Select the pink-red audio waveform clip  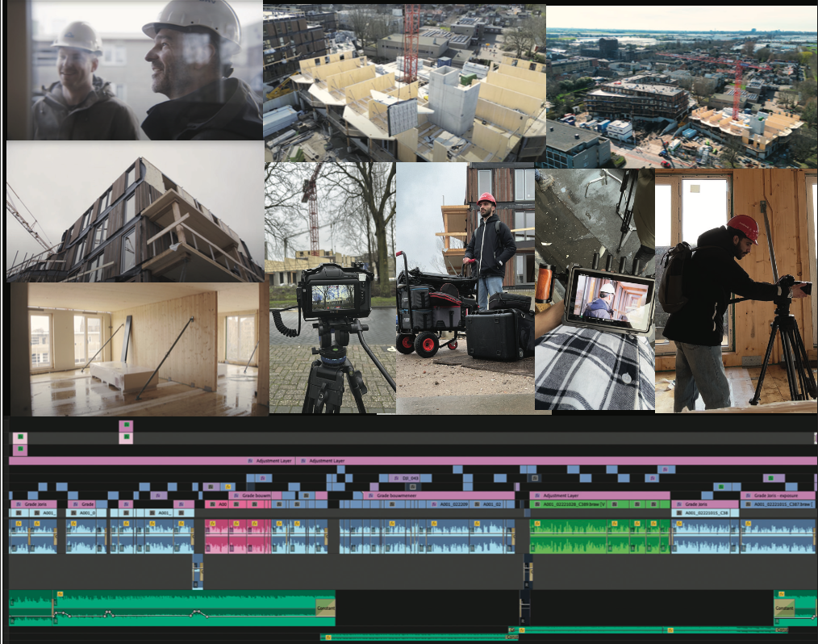(x=238, y=537)
